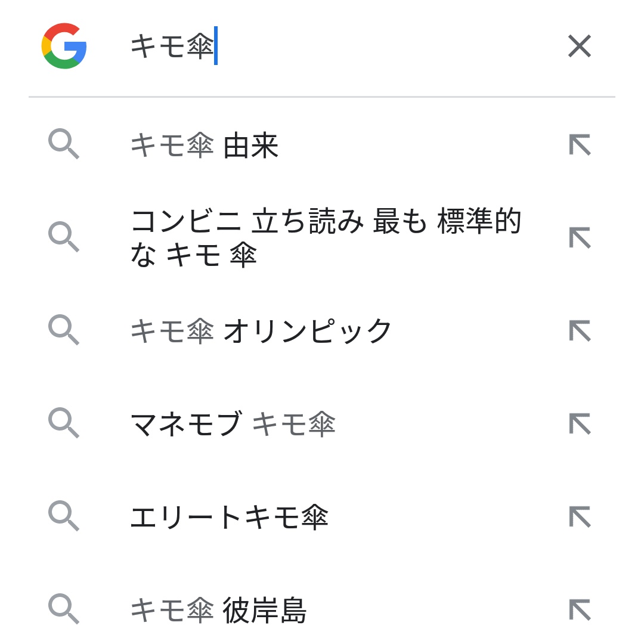Click magnifier icon beside マネモブ キモ傘
The width and height of the screenshot is (644, 644).
[63, 423]
